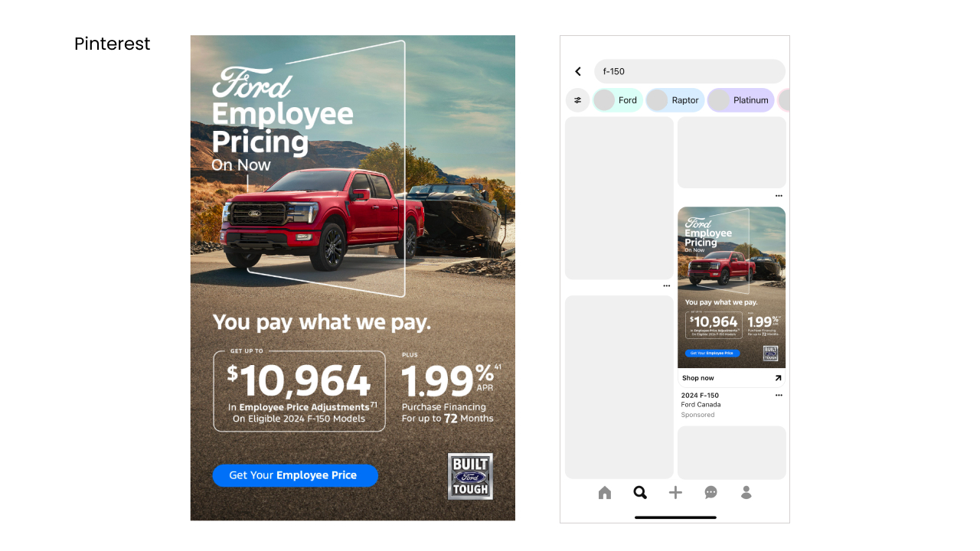Click the small Get Your Employee Price button in the pin
The width and height of the screenshot is (980, 551).
712,354
